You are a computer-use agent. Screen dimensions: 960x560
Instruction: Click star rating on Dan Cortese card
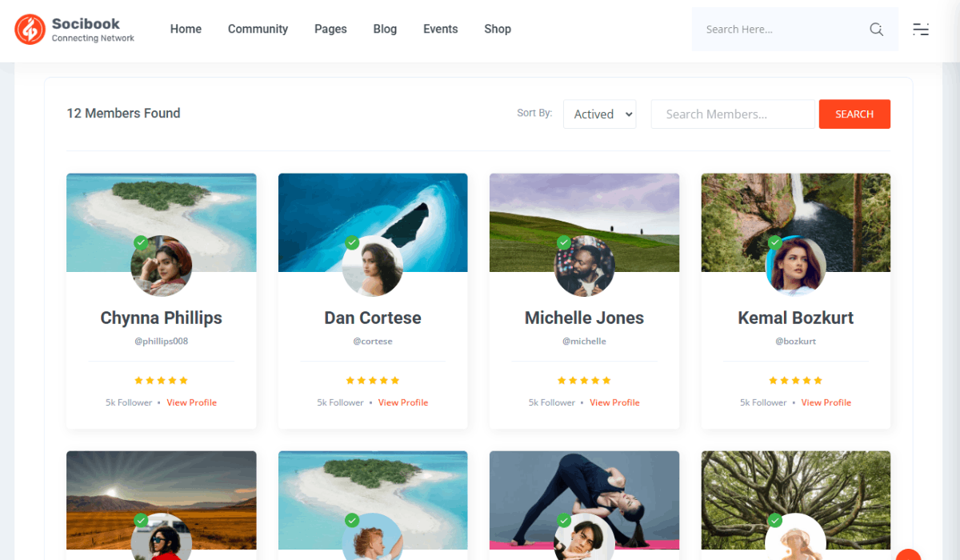click(373, 381)
